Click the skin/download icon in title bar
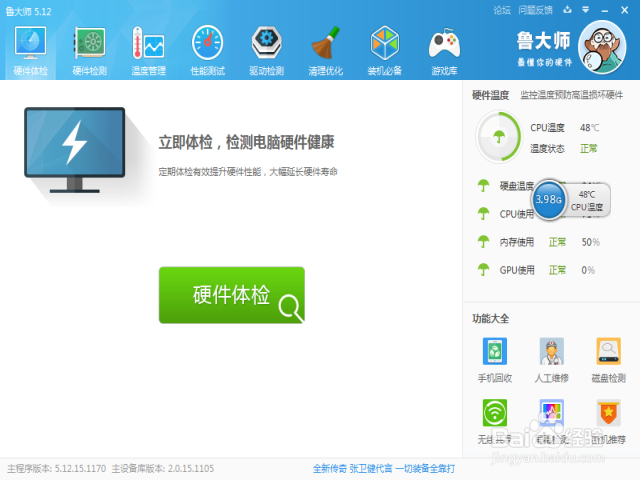Image resolution: width=640 pixels, height=480 pixels. tap(567, 10)
